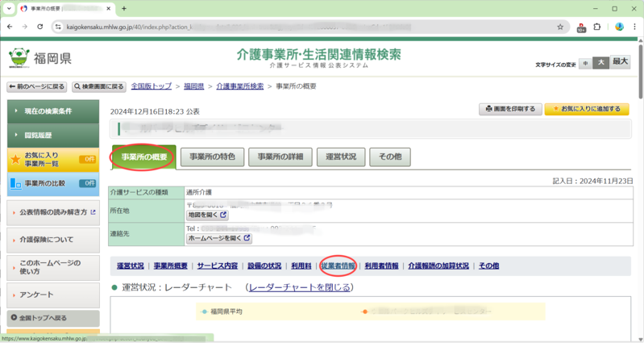Open the browser extensions puzzle icon

[x=597, y=27]
